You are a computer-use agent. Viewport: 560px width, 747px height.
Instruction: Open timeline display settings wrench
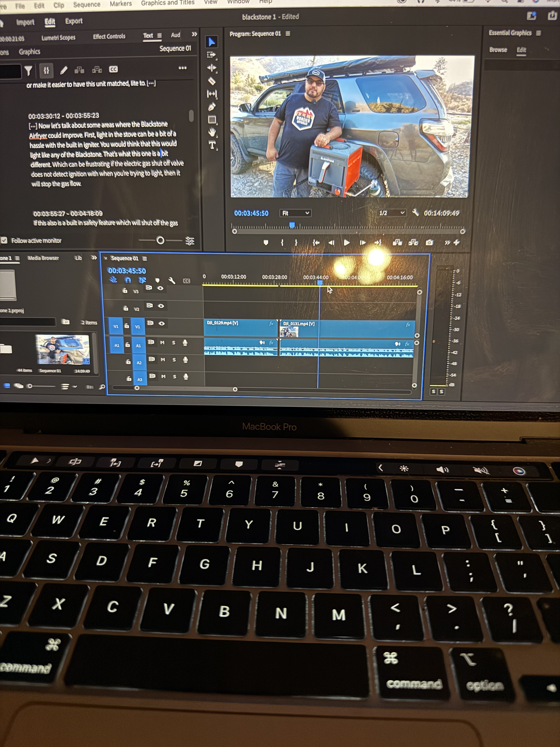pos(172,280)
